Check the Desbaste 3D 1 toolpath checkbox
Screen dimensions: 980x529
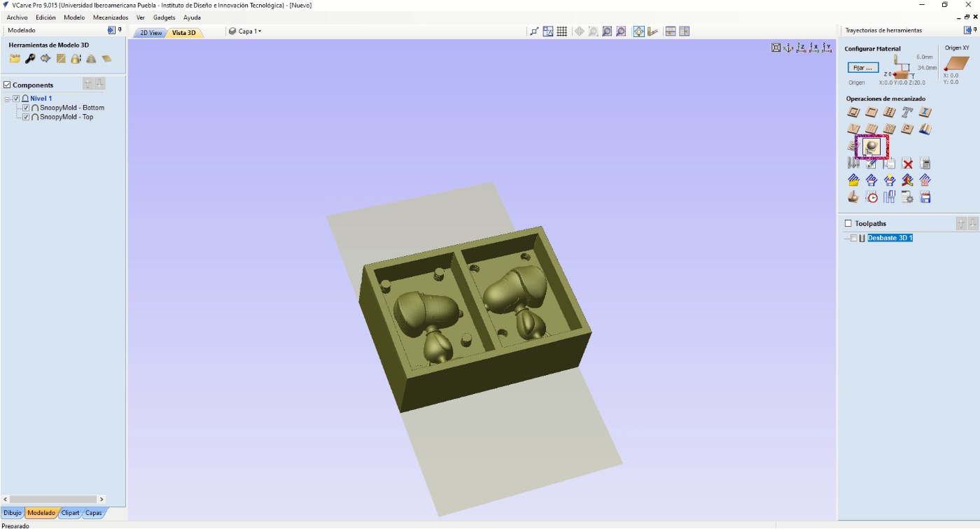coord(853,238)
